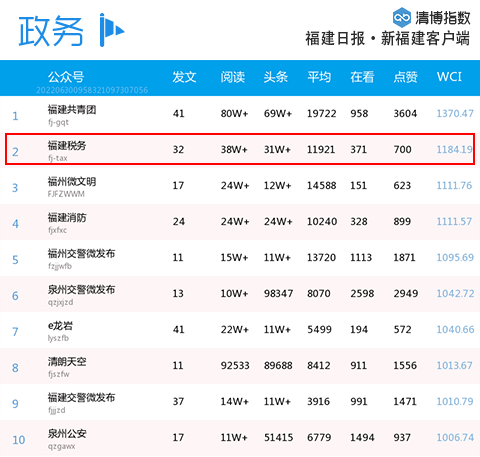Open the e龙岩 account name
The height and width of the screenshot is (457, 480).
[60, 325]
